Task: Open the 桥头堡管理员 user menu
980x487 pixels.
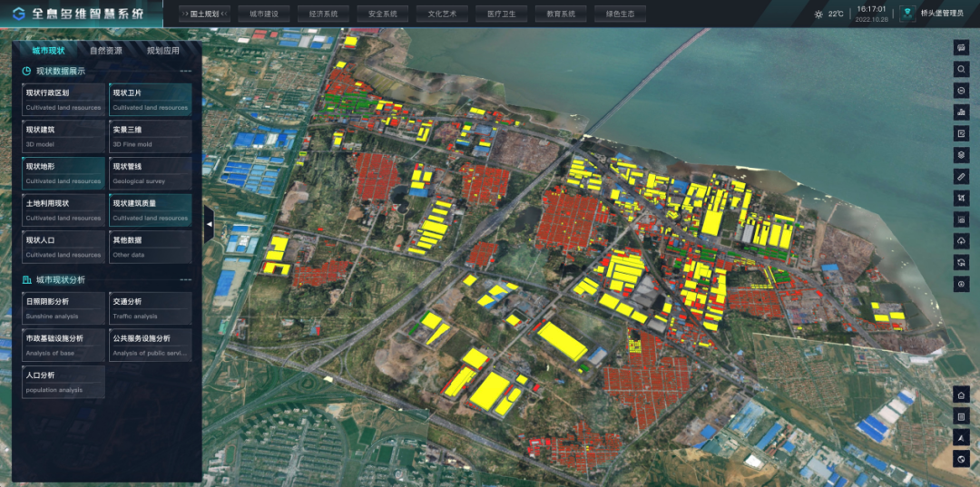Action: coord(934,14)
